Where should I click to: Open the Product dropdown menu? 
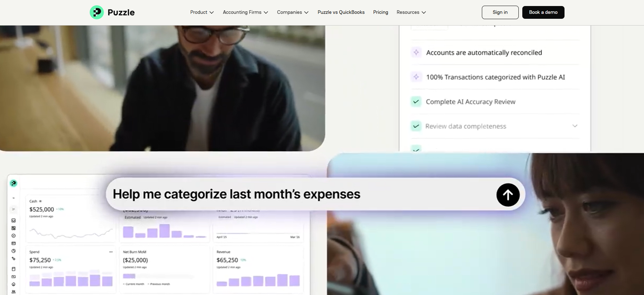(202, 12)
